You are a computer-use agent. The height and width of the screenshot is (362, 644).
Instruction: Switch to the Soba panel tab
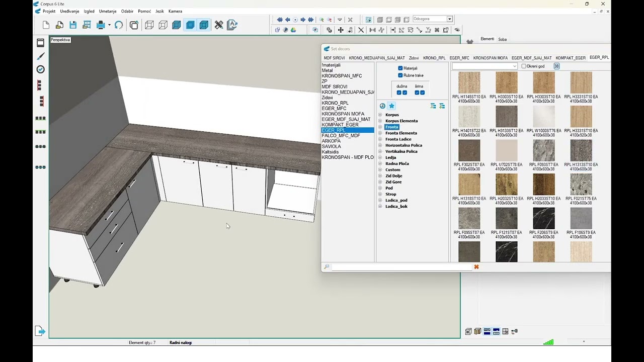502,39
